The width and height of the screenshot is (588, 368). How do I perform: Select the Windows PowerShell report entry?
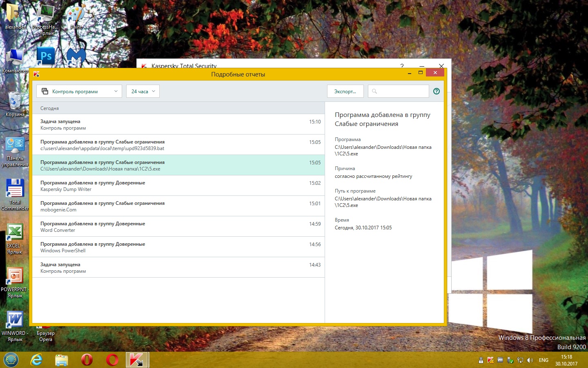[x=178, y=247]
